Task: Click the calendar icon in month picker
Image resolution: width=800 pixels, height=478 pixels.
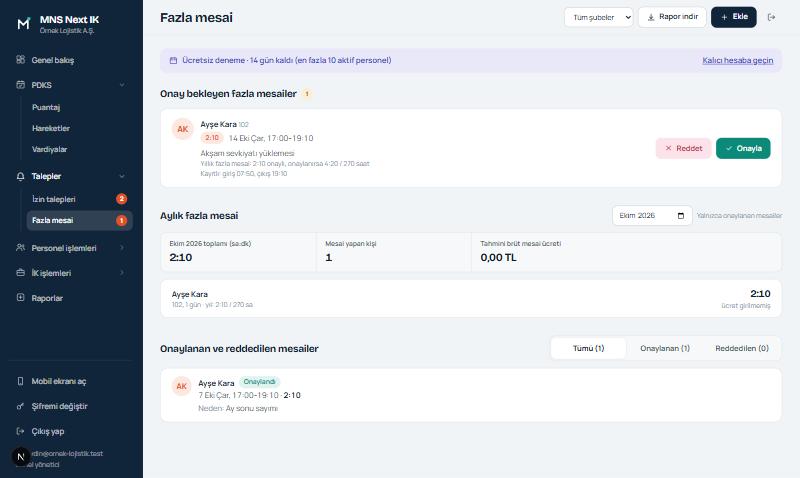Action: tap(681, 216)
